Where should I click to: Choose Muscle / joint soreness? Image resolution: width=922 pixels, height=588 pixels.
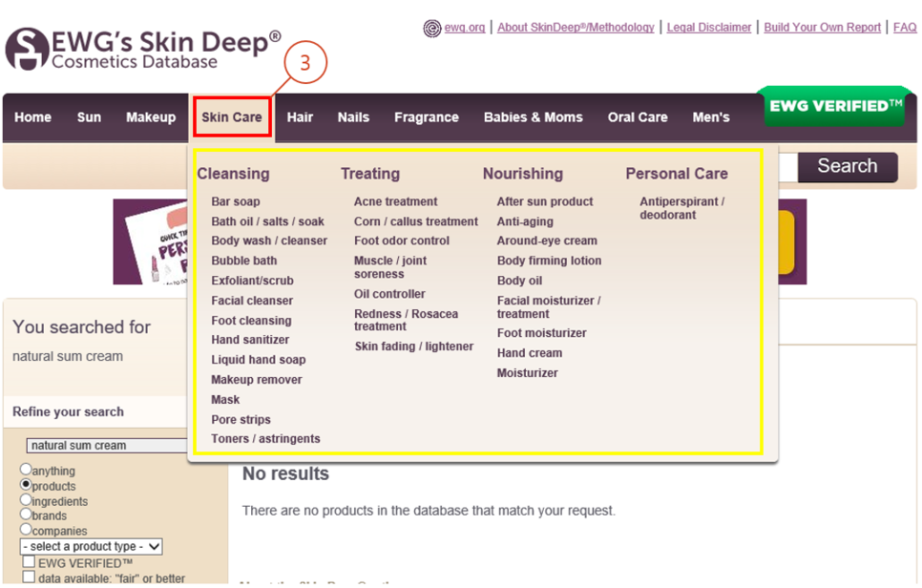pyautogui.click(x=390, y=267)
